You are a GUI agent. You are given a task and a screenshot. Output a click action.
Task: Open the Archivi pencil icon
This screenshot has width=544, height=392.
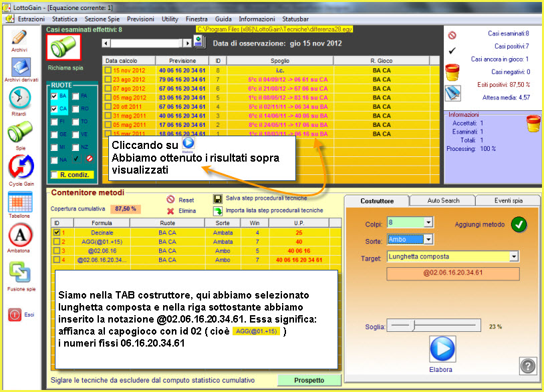19,37
